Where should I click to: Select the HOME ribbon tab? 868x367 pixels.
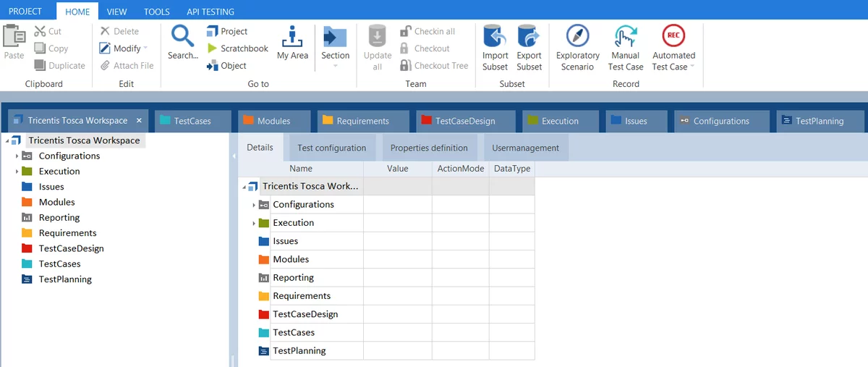pyautogui.click(x=77, y=12)
